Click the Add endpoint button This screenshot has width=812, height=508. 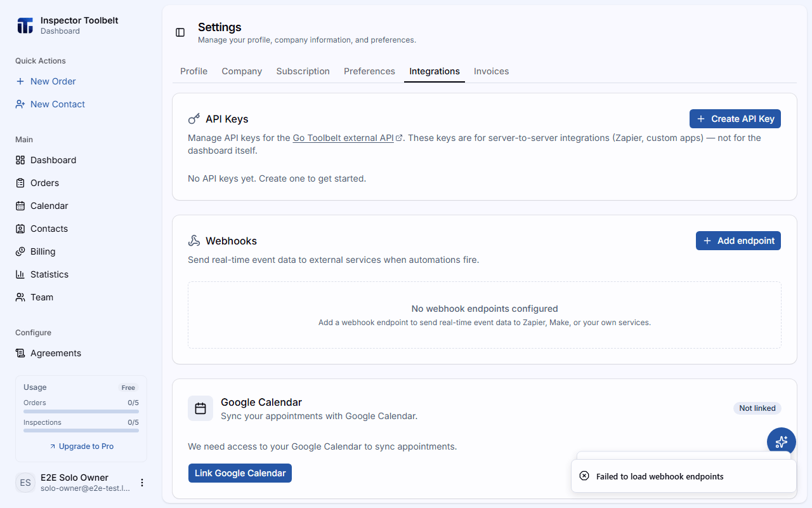pyautogui.click(x=738, y=241)
